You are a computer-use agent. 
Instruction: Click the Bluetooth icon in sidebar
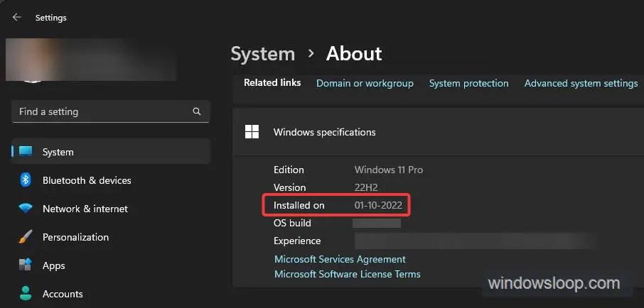tap(26, 180)
